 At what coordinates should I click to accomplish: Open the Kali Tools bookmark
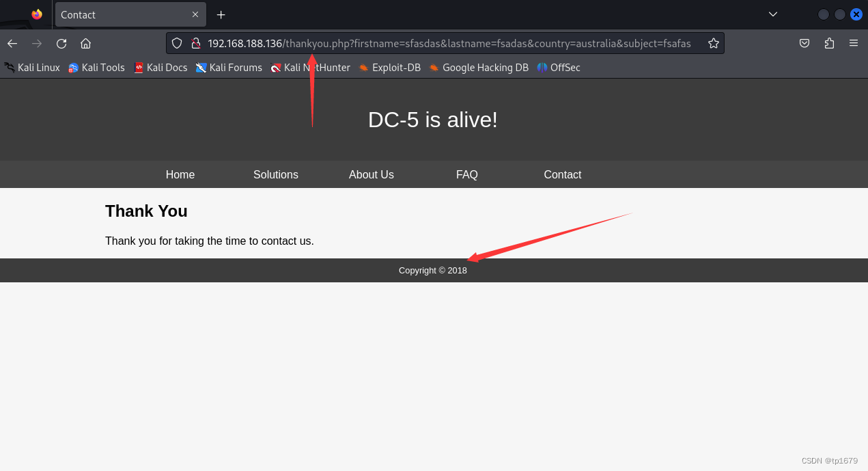pyautogui.click(x=96, y=68)
